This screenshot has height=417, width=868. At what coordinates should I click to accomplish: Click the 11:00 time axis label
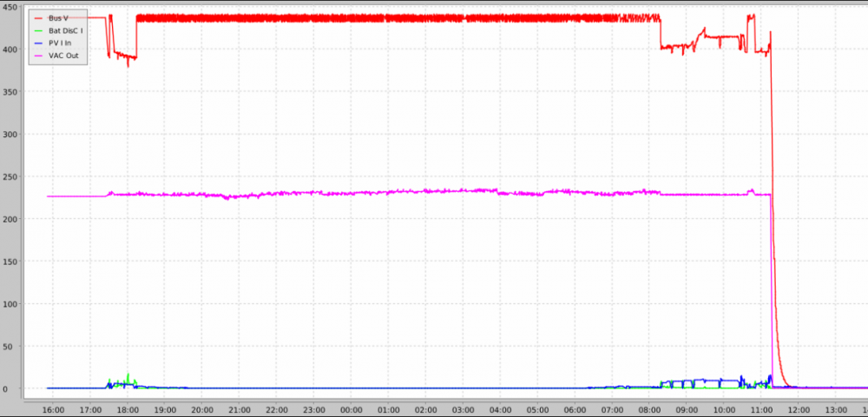coord(760,410)
